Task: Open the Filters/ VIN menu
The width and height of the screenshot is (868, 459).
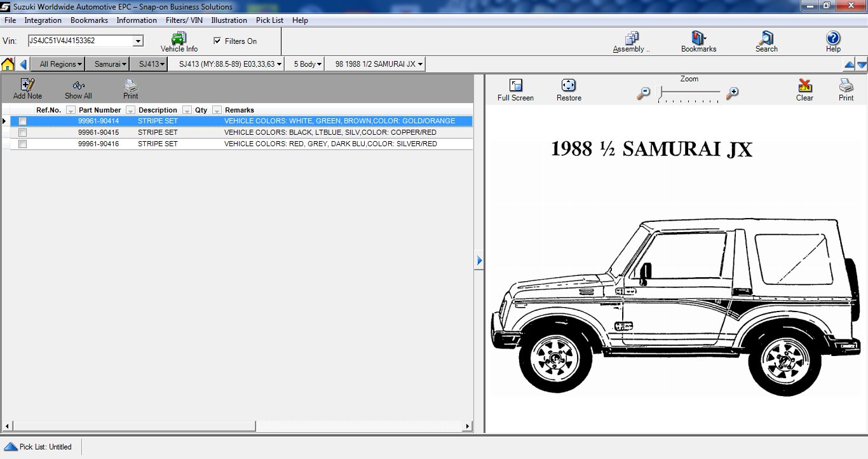Action: (x=184, y=20)
